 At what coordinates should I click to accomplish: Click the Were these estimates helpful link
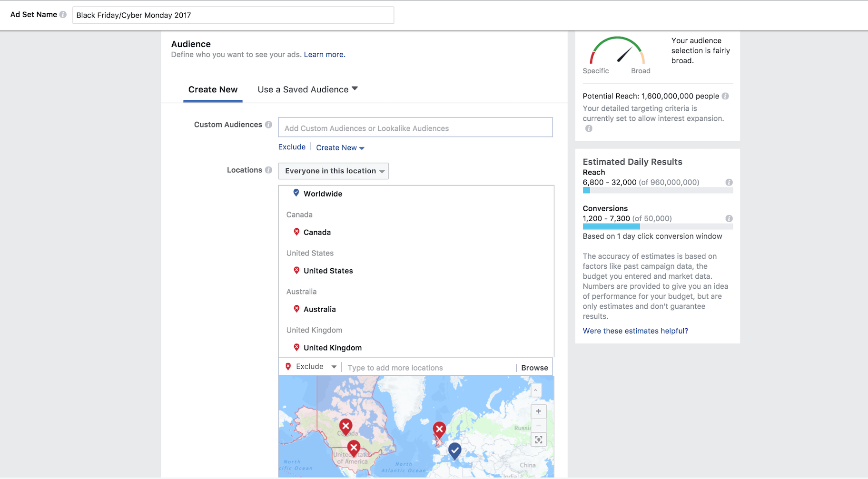635,331
